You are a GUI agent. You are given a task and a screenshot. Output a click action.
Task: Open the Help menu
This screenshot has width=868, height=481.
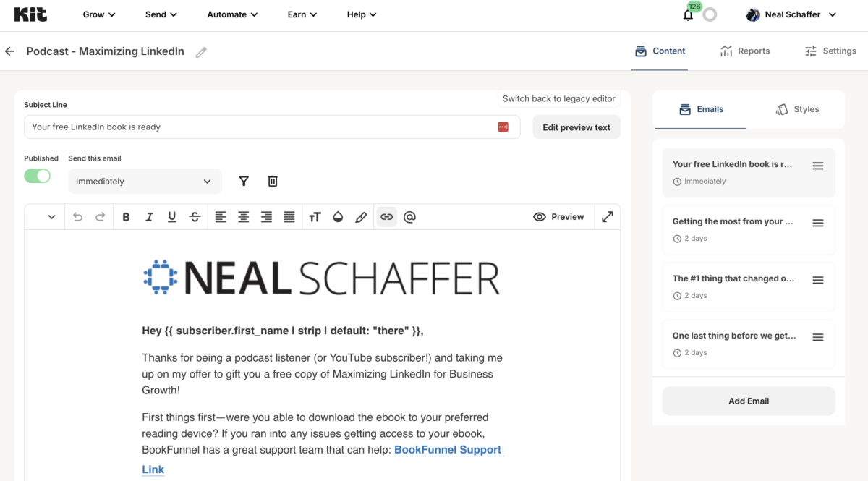pos(362,14)
